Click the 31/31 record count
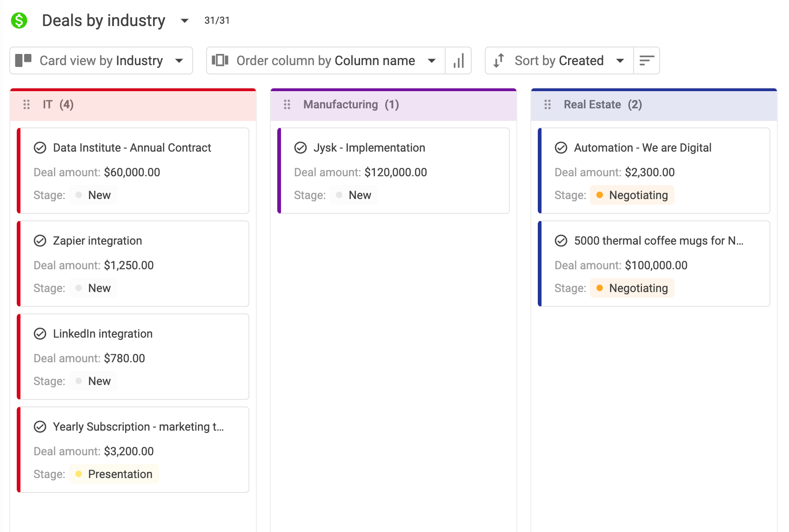The width and height of the screenshot is (789, 532). tap(217, 20)
